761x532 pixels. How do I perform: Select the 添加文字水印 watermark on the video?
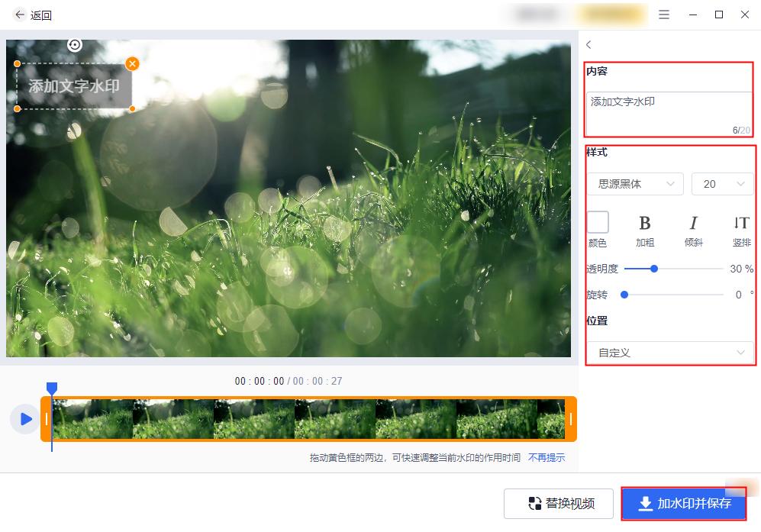point(74,86)
